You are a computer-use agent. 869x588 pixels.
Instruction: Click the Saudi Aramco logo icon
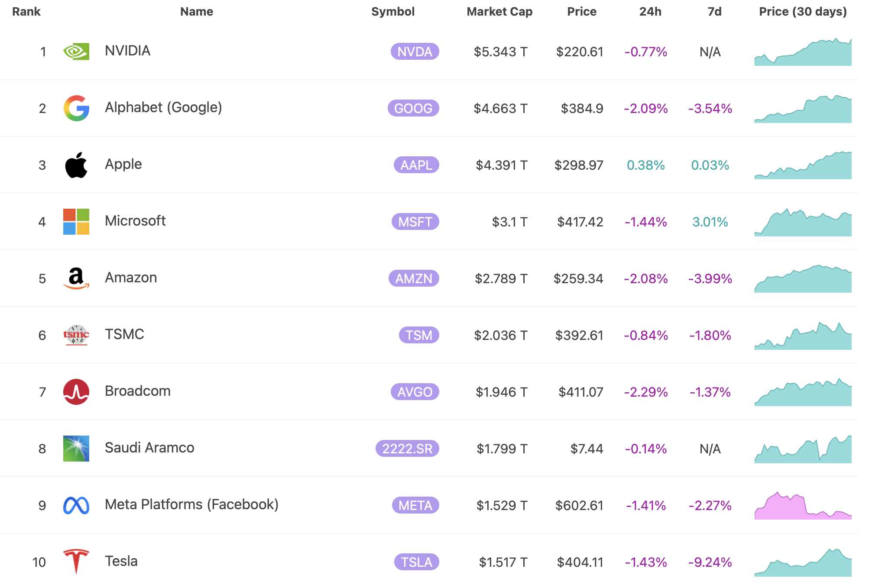76,449
